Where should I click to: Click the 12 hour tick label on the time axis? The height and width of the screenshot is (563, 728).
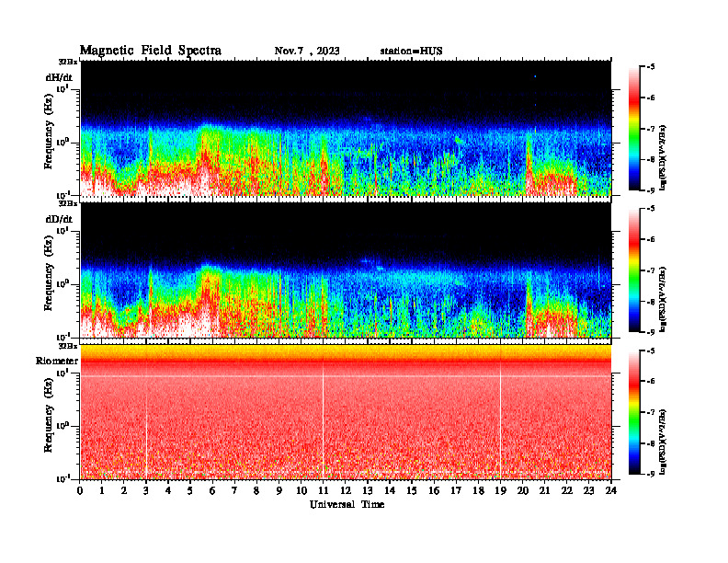[346, 491]
